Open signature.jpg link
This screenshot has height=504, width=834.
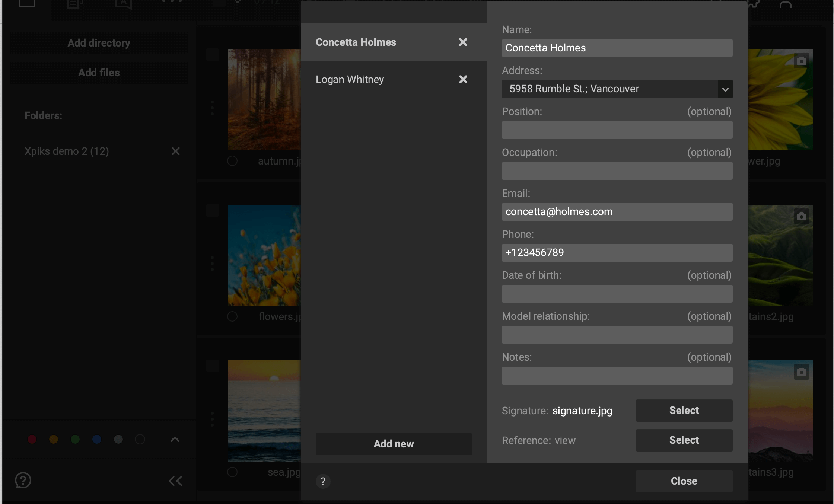pos(582,411)
